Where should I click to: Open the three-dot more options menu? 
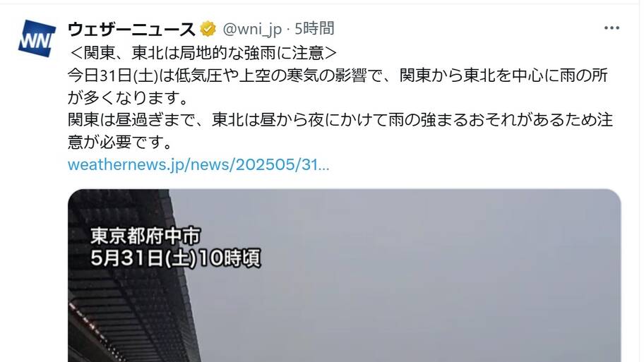[x=612, y=28]
